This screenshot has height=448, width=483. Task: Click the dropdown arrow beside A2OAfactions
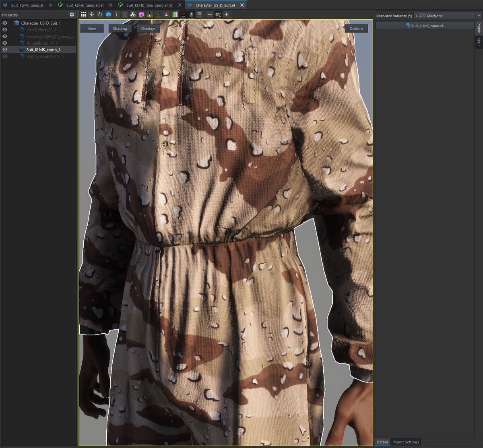point(479,16)
